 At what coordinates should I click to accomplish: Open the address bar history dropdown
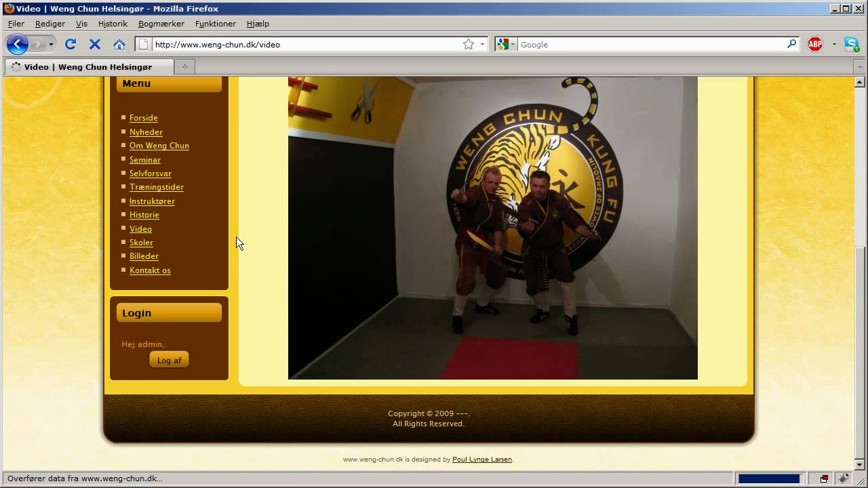pos(482,44)
